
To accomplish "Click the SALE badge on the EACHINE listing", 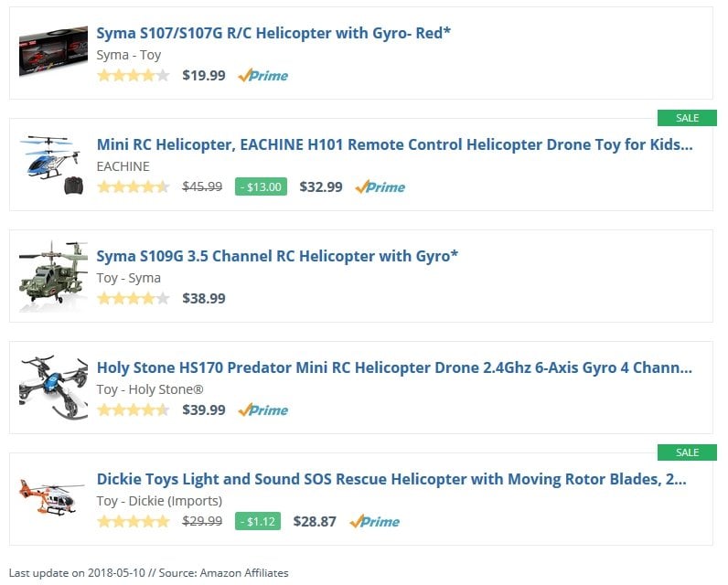I will click(x=687, y=118).
